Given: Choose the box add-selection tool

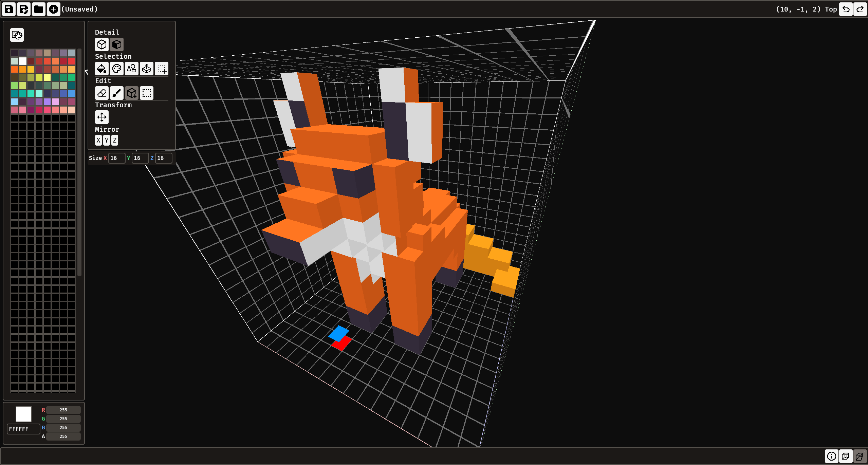Looking at the screenshot, I should pyautogui.click(x=162, y=69).
